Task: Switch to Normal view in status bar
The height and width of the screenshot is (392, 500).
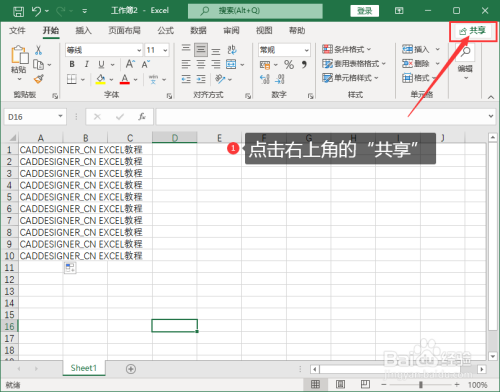Action: 315,384
